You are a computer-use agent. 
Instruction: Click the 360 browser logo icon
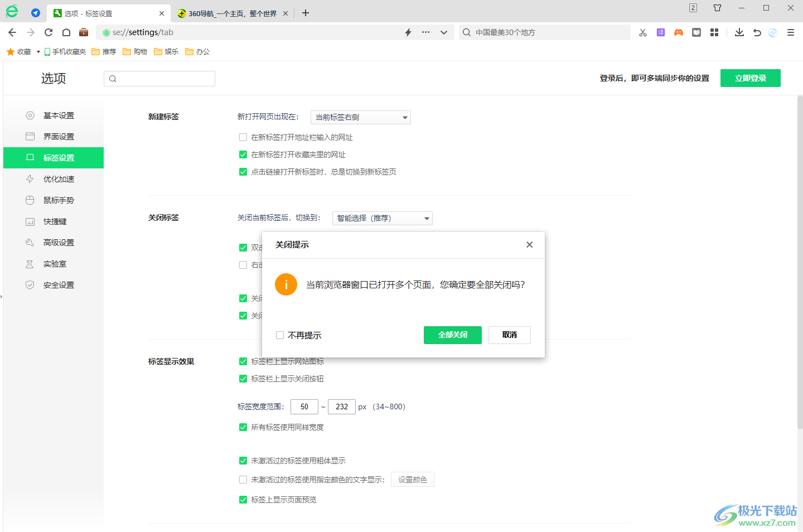[x=12, y=12]
